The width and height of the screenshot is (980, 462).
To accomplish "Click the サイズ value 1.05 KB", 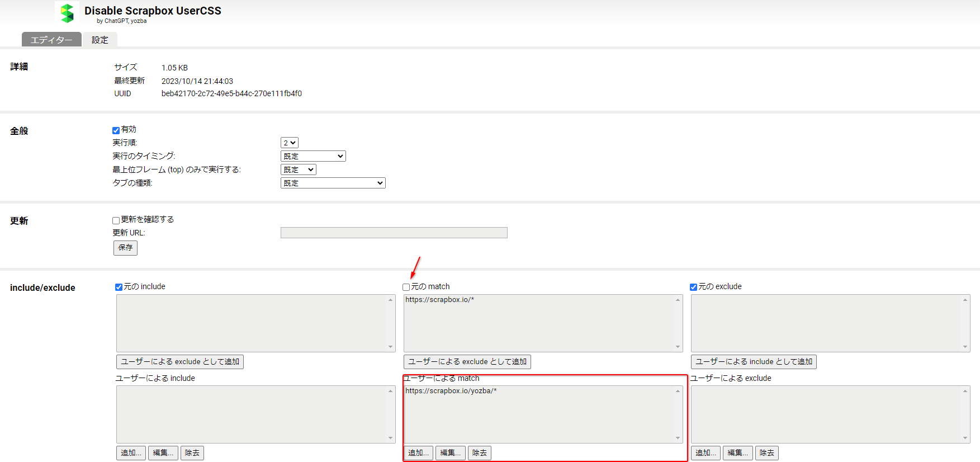I will (x=175, y=68).
